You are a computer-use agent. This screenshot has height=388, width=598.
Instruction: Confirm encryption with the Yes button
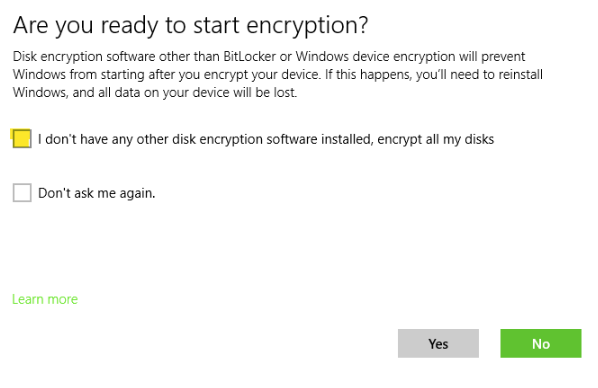[x=438, y=343]
